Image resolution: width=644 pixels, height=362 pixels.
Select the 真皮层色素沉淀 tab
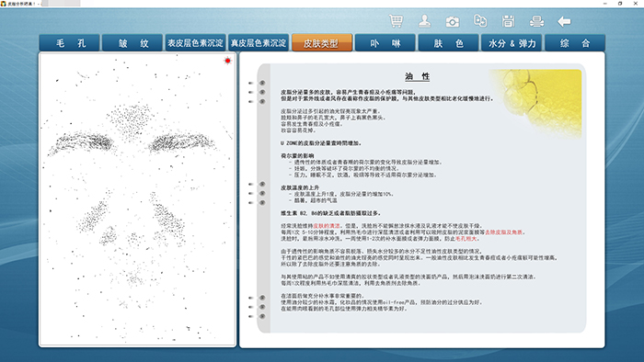point(259,43)
